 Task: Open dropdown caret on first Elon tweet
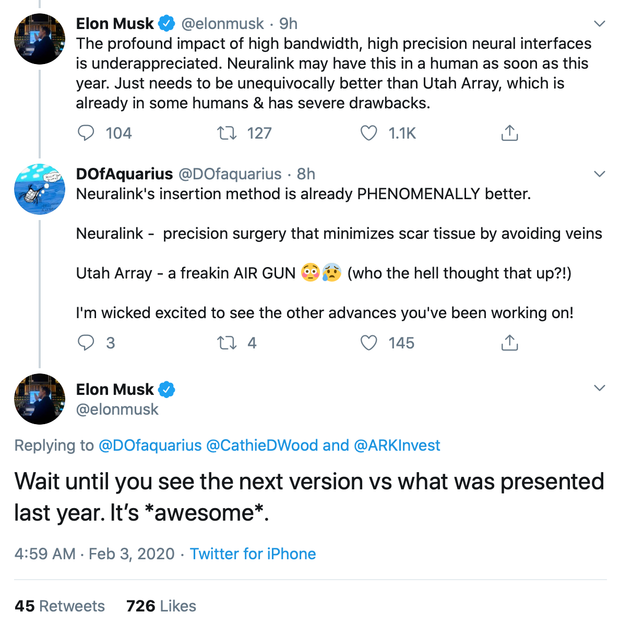pos(599,23)
